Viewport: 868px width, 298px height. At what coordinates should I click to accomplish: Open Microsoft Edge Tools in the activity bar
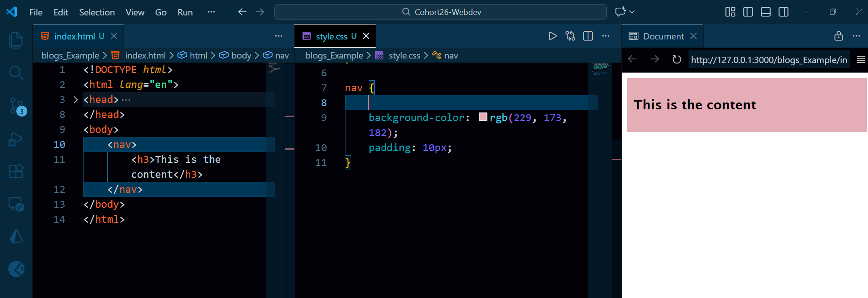[16, 269]
